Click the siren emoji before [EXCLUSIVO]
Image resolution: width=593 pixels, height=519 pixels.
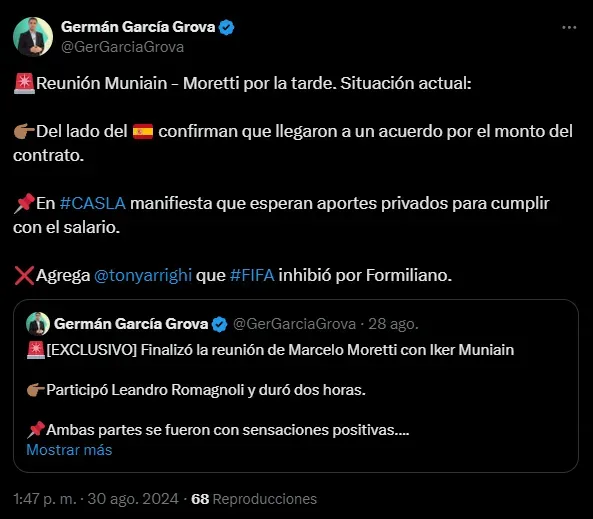tap(36, 350)
